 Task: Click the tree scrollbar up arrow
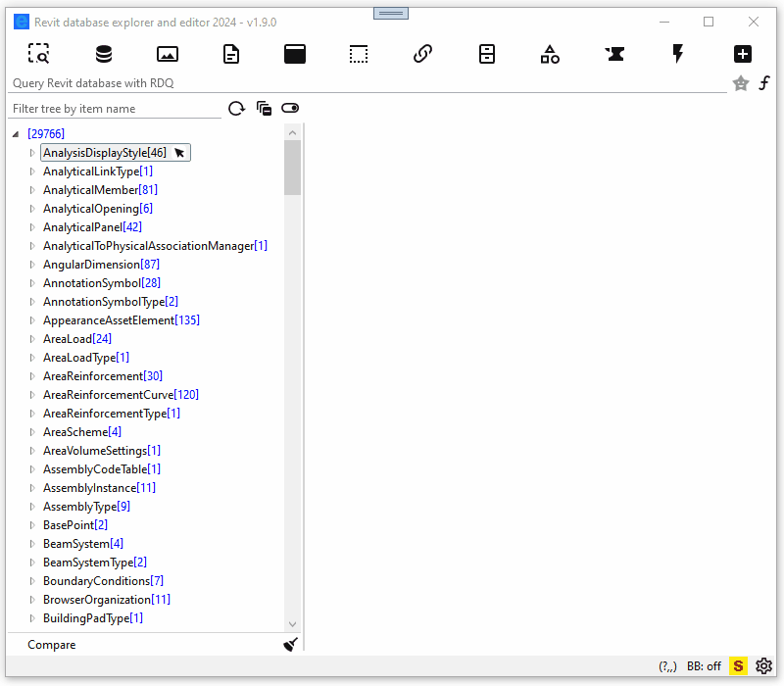(292, 132)
